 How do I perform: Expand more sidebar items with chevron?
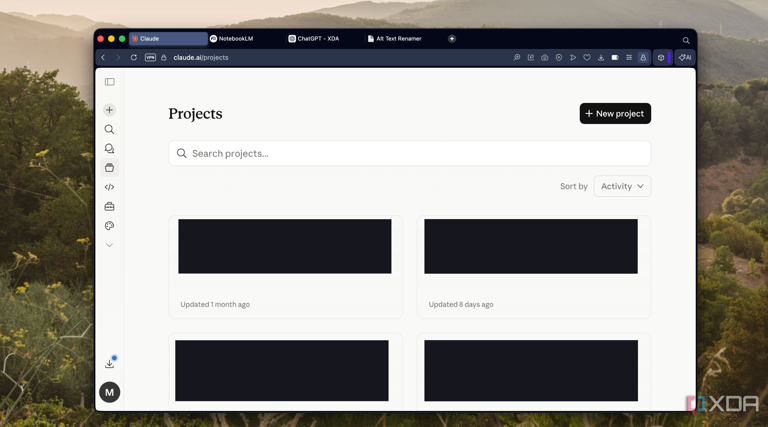(x=110, y=245)
